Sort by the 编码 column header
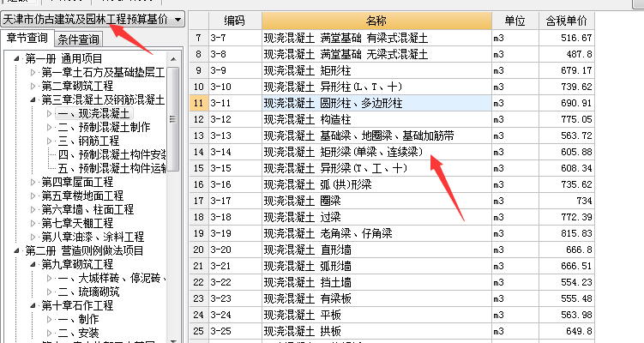 [235, 21]
